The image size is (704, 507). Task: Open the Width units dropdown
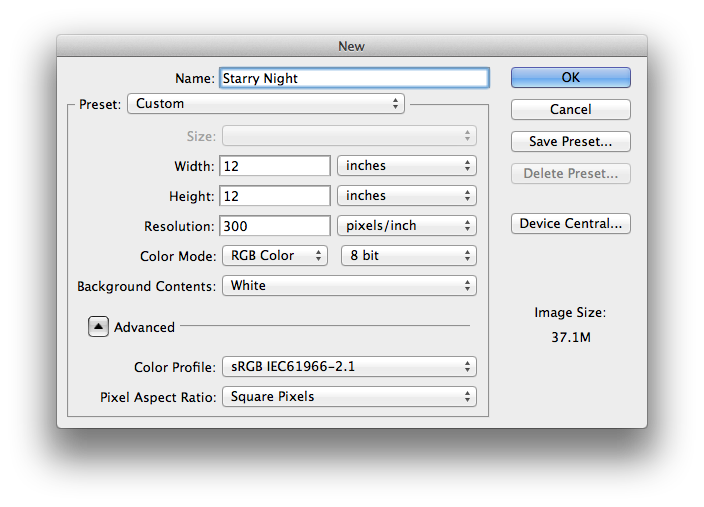tap(407, 166)
